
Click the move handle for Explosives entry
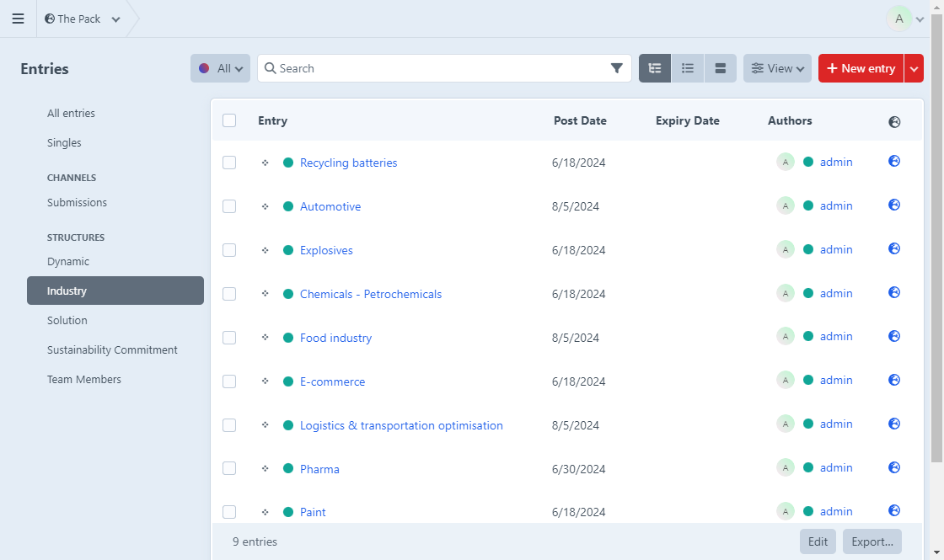(x=265, y=250)
